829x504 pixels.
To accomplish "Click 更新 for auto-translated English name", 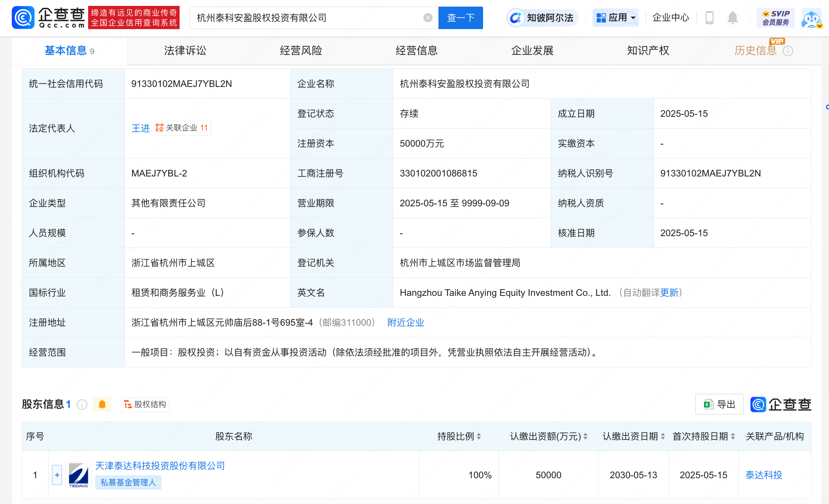I will 669,293.
